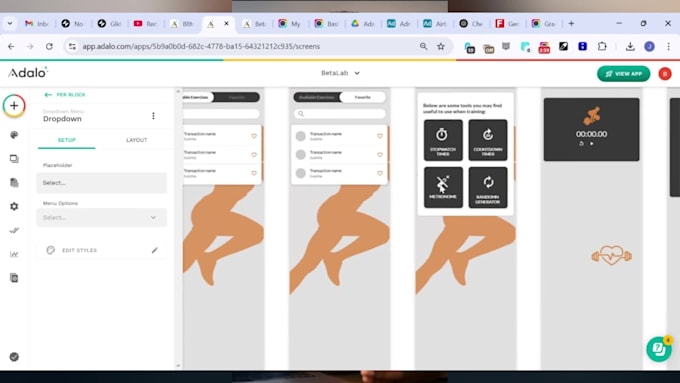Click the browser address bar URL
The width and height of the screenshot is (680, 383).
[x=201, y=46]
